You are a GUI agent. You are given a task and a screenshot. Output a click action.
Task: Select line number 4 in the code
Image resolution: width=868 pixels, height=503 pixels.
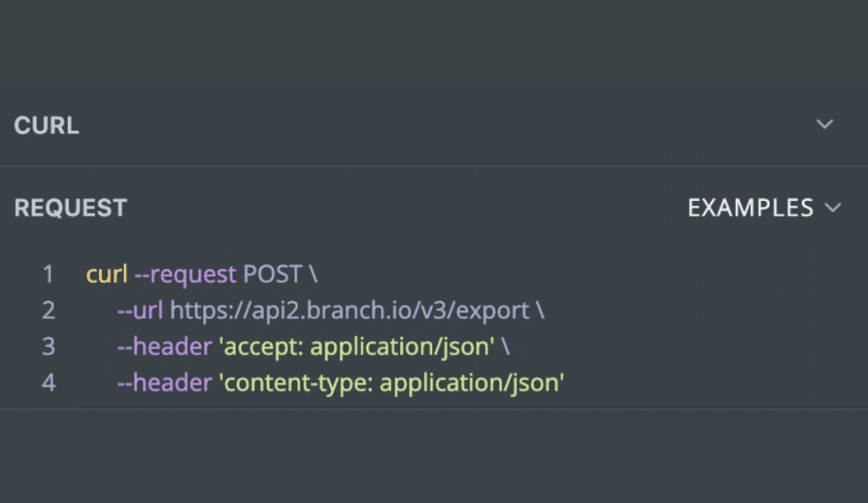pyautogui.click(x=48, y=383)
